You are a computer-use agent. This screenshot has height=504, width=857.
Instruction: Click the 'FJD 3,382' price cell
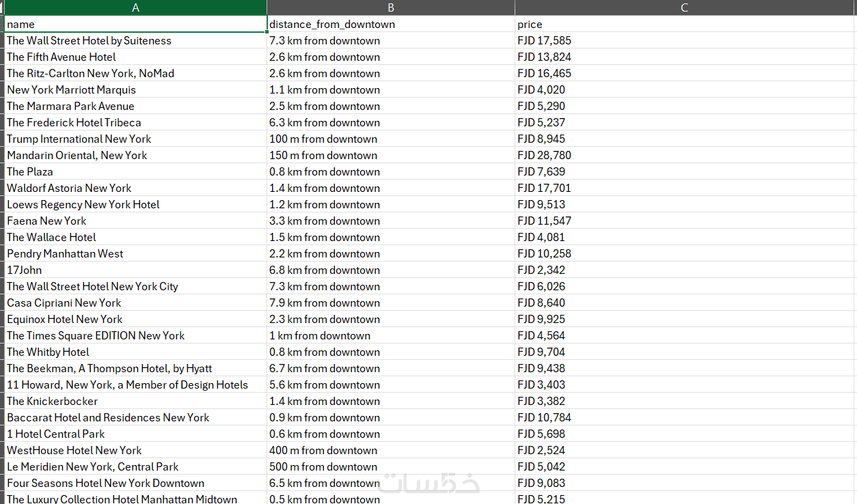[x=685, y=401]
